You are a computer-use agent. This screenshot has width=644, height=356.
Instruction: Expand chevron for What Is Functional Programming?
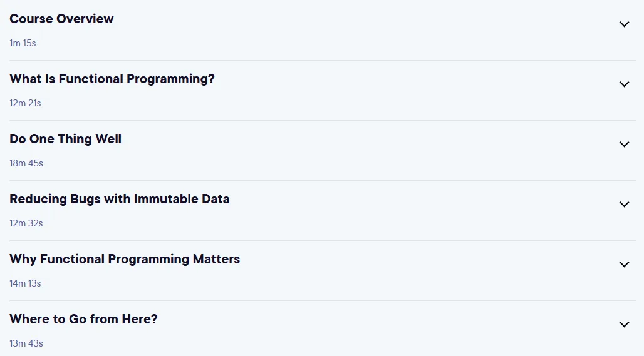pyautogui.click(x=624, y=84)
